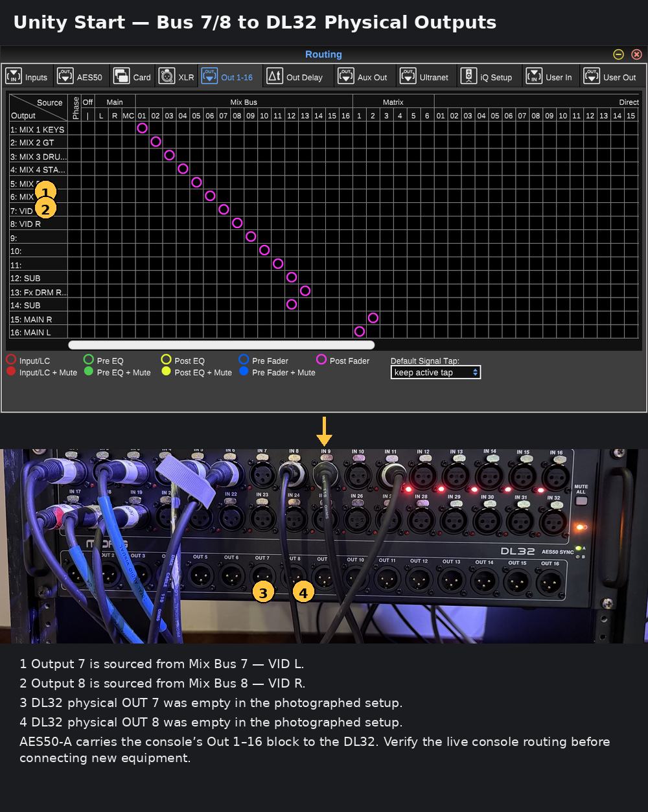Toggle Mix Bus 01 routing for MIX 1 KEYS

coord(142,128)
